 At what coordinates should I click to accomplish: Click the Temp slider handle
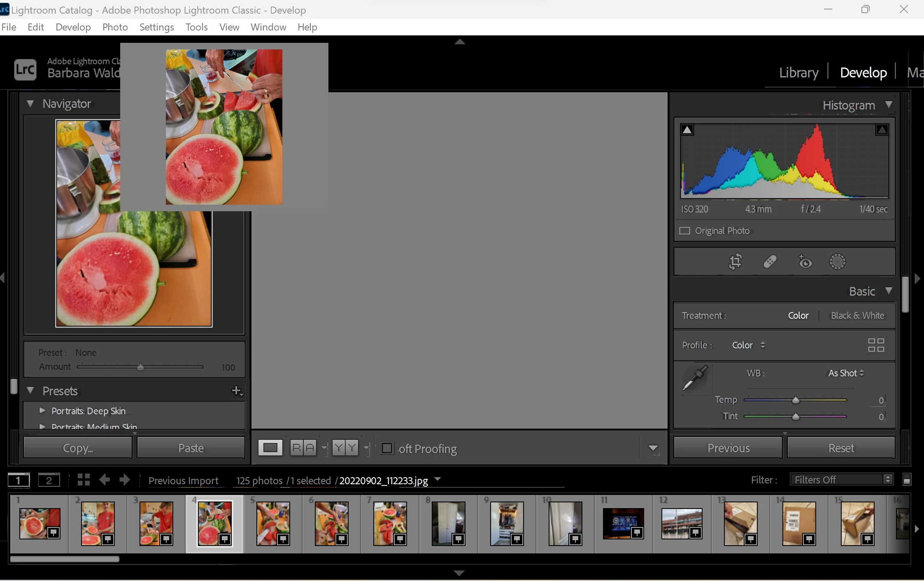click(796, 400)
